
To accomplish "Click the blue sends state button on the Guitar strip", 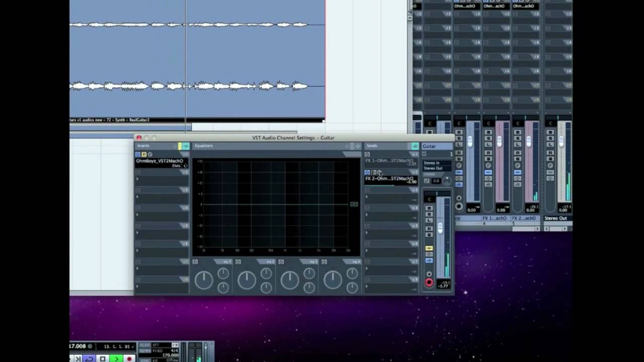I will pos(429,260).
